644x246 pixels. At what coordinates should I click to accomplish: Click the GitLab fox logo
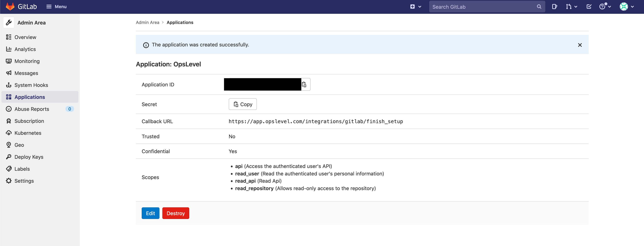10,7
